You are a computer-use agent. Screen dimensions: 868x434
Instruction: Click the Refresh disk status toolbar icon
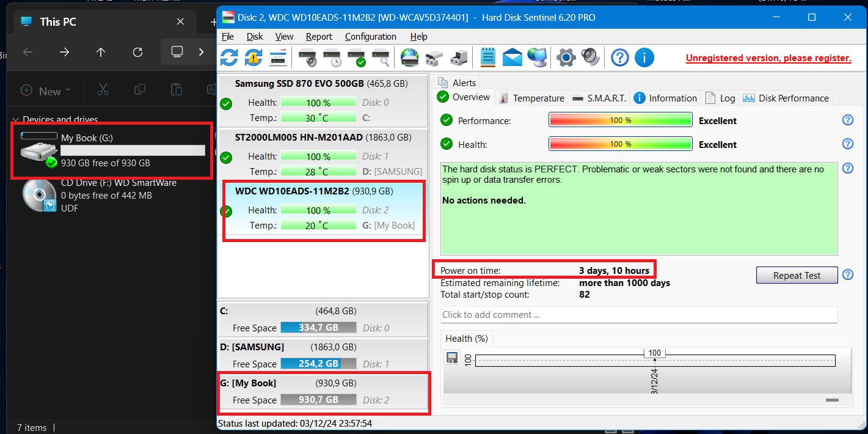[229, 58]
